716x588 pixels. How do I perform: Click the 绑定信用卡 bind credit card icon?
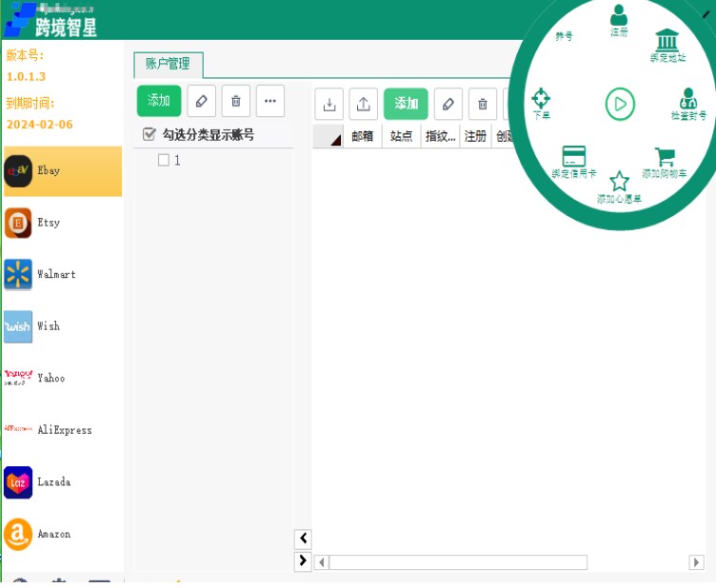pyautogui.click(x=574, y=162)
